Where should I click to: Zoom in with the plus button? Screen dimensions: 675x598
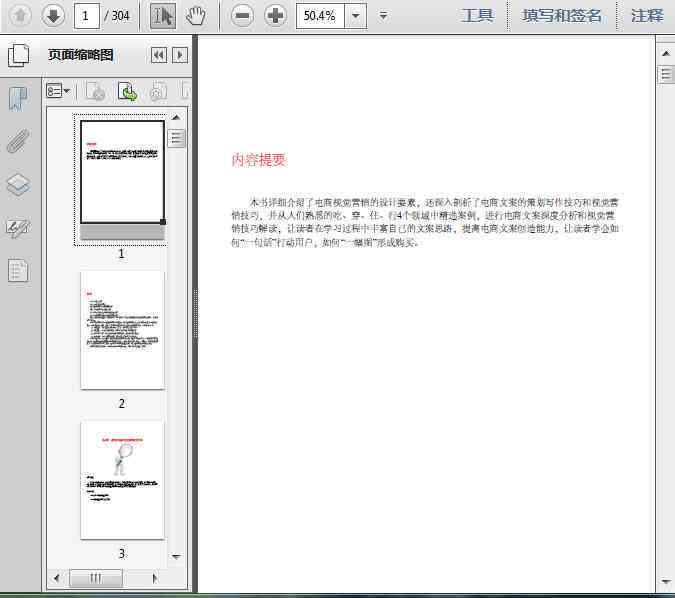click(275, 16)
